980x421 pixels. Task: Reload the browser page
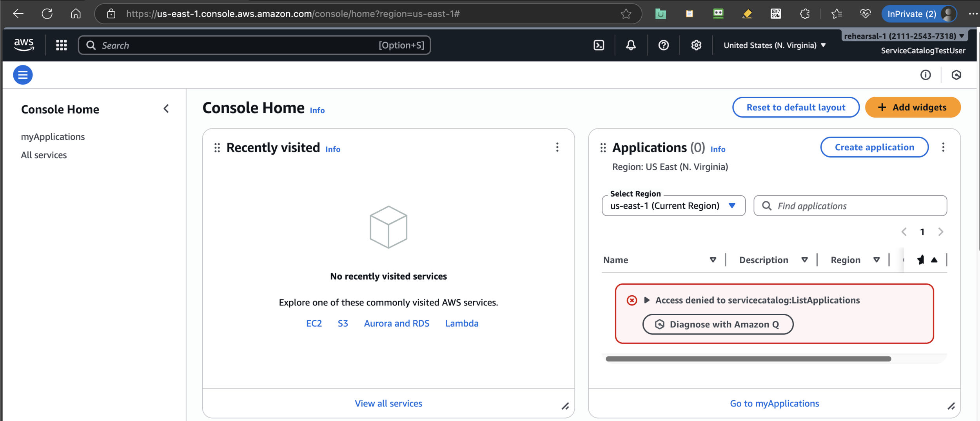click(47, 14)
